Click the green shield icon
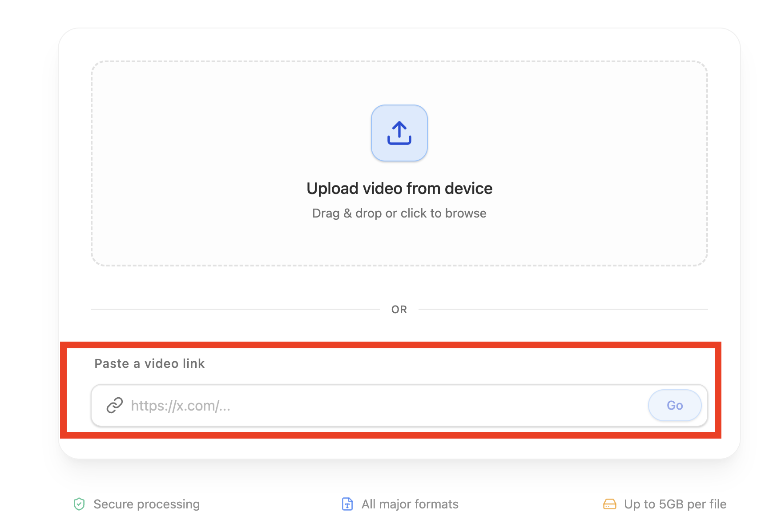Screen dimensions: 773x532 point(79,504)
